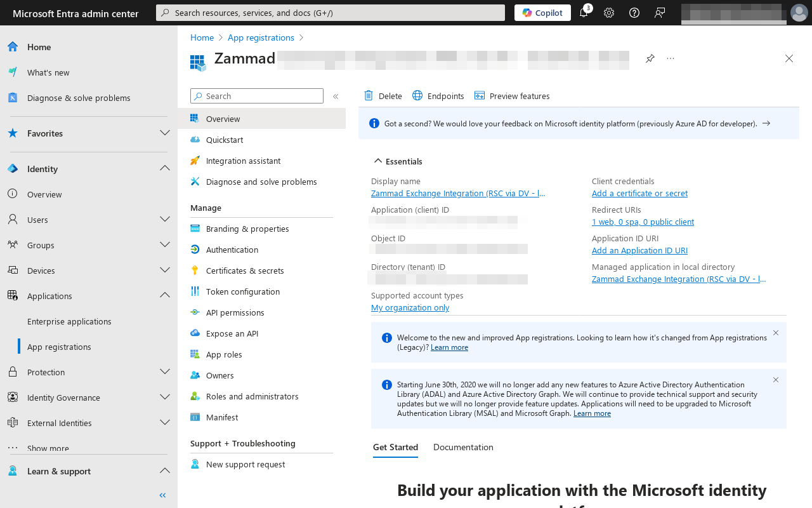The width and height of the screenshot is (812, 508).
Task: Click the Delete trash icon
Action: [x=369, y=96]
